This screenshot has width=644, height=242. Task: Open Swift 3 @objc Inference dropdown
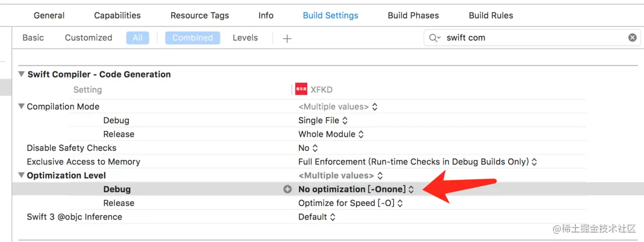[317, 217]
